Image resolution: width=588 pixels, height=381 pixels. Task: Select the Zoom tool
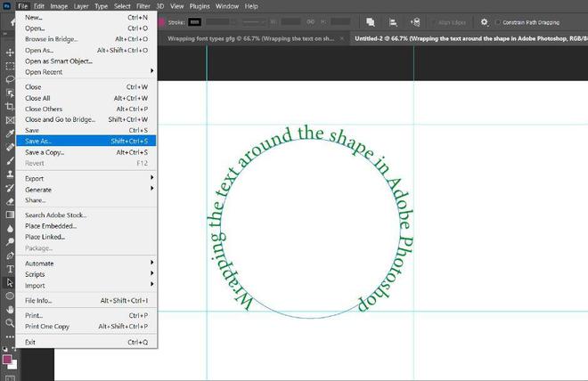point(9,322)
